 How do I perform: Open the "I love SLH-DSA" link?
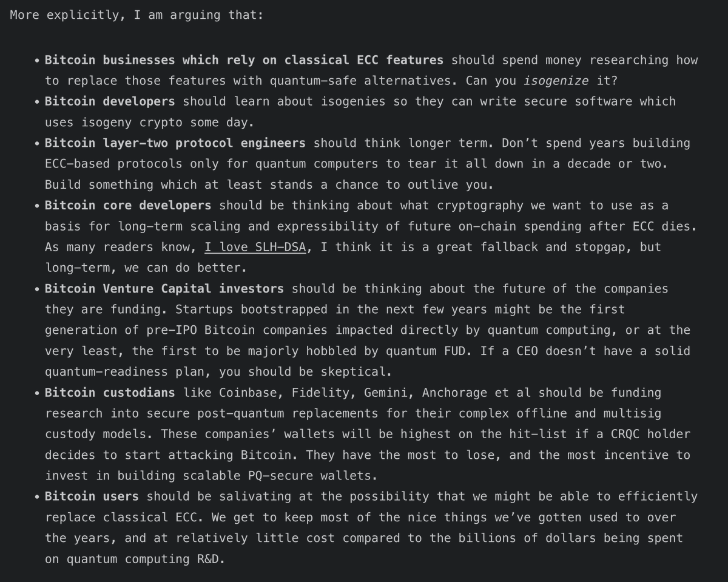tap(255, 247)
